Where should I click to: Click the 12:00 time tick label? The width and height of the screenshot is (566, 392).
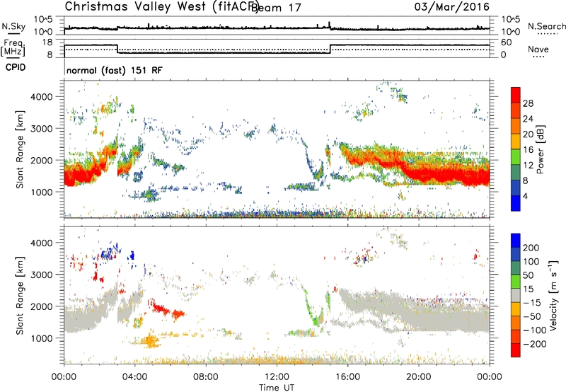coord(277,377)
